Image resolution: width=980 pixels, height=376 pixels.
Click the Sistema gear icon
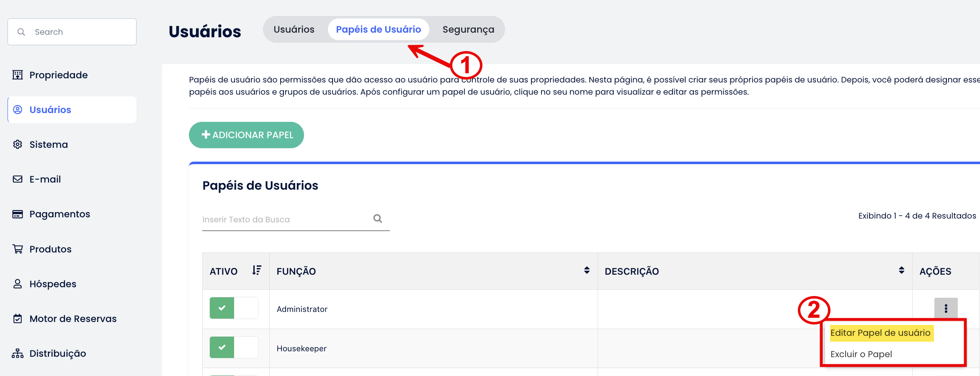coord(18,144)
